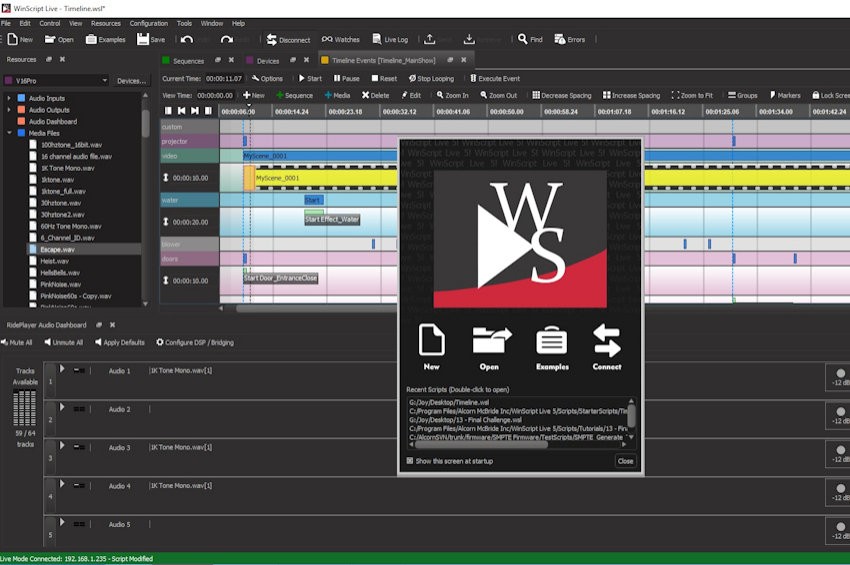Adjust the Audio 1 -12 dB volume knob

click(840, 373)
